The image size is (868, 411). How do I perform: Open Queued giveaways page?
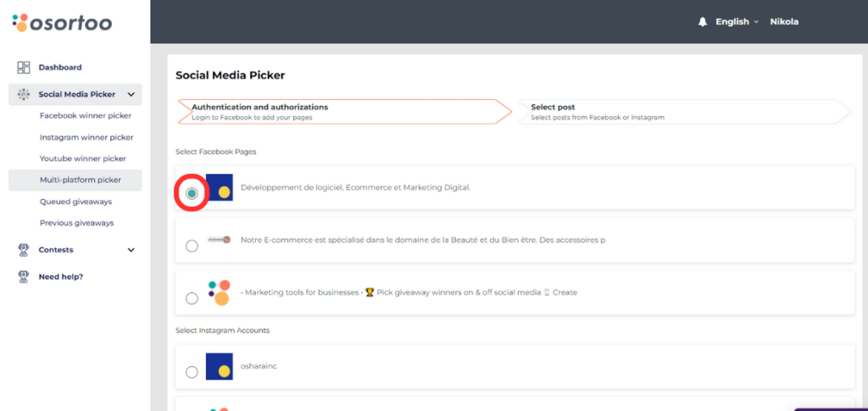point(75,202)
